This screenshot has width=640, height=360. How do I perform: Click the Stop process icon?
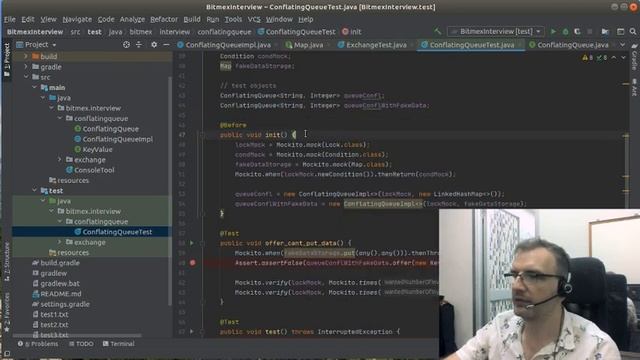pyautogui.click(x=589, y=31)
